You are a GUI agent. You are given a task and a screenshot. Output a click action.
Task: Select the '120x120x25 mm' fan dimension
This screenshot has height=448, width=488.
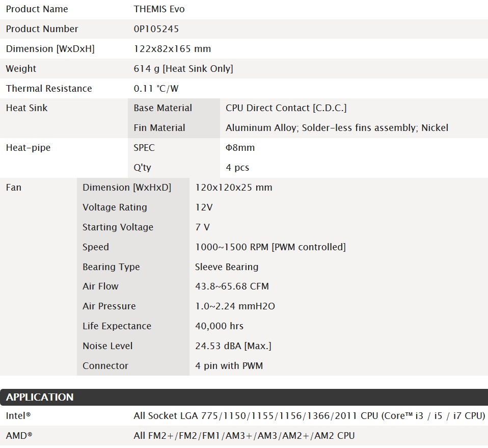click(x=234, y=188)
